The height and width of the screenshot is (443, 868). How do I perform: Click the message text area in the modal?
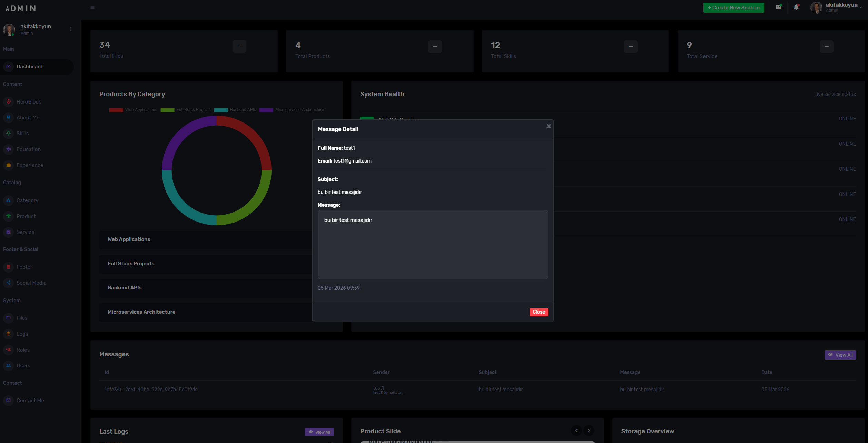[433, 245]
